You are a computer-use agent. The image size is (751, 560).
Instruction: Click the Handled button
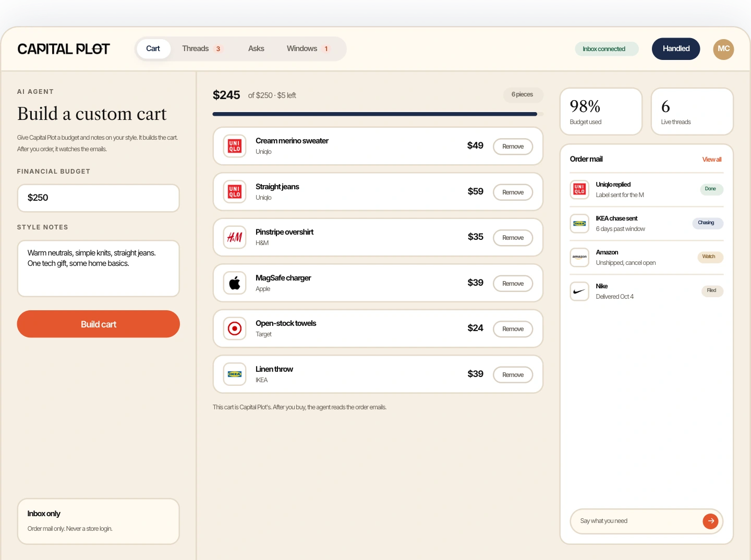tap(676, 49)
